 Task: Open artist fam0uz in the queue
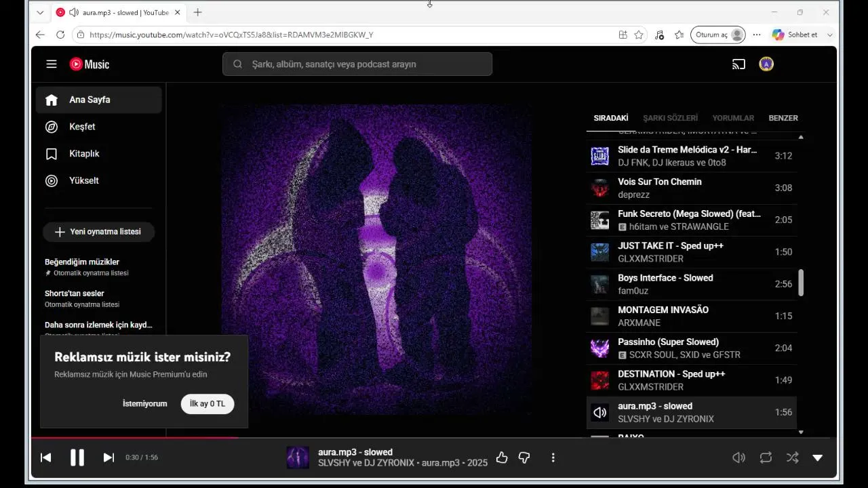(x=633, y=291)
